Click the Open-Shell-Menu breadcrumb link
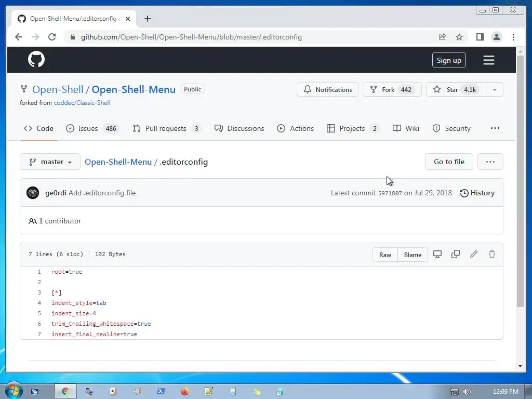532x399 pixels. coord(118,162)
